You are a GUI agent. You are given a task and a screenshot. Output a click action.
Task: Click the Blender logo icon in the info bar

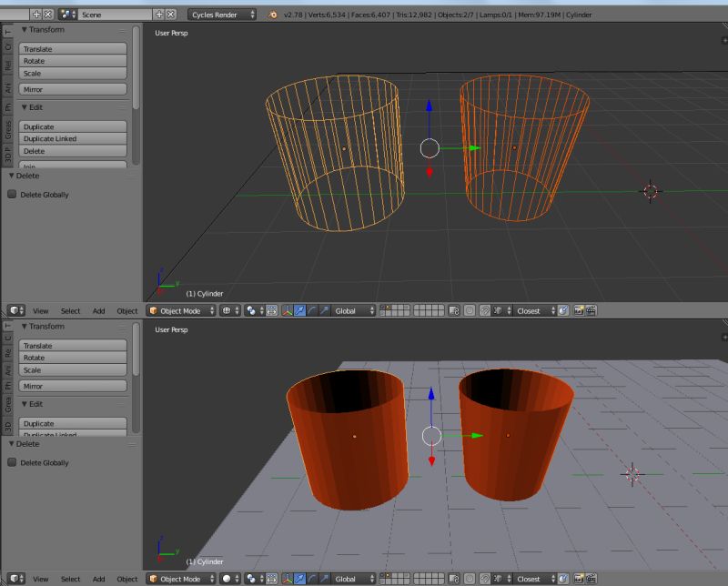(275, 15)
